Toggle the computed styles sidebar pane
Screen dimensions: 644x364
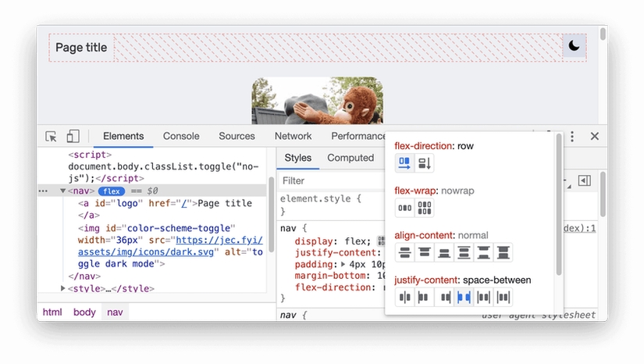pyautogui.click(x=584, y=181)
